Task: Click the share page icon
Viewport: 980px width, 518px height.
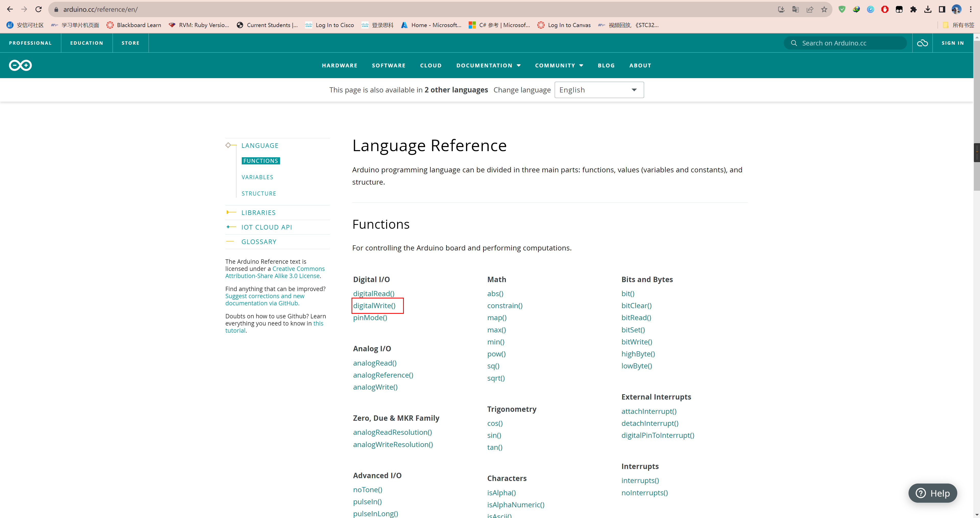Action: click(810, 9)
